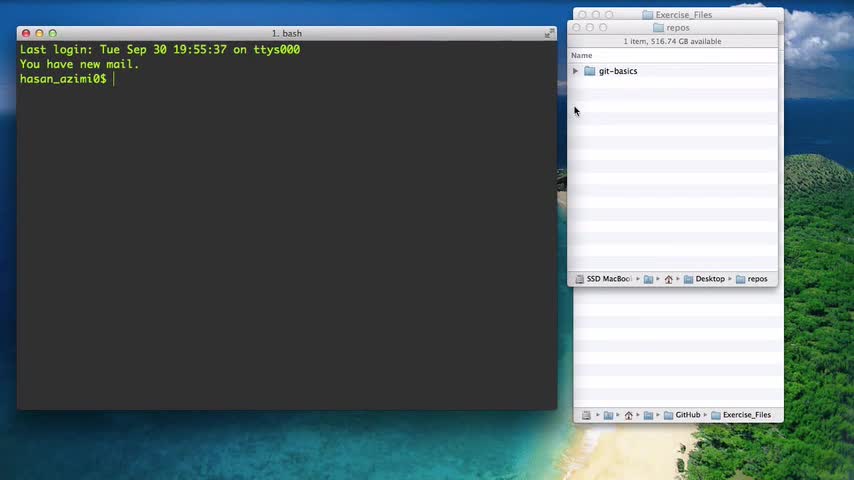Minimize the bash terminal with yellow button
This screenshot has height=480, width=854.
point(39,33)
